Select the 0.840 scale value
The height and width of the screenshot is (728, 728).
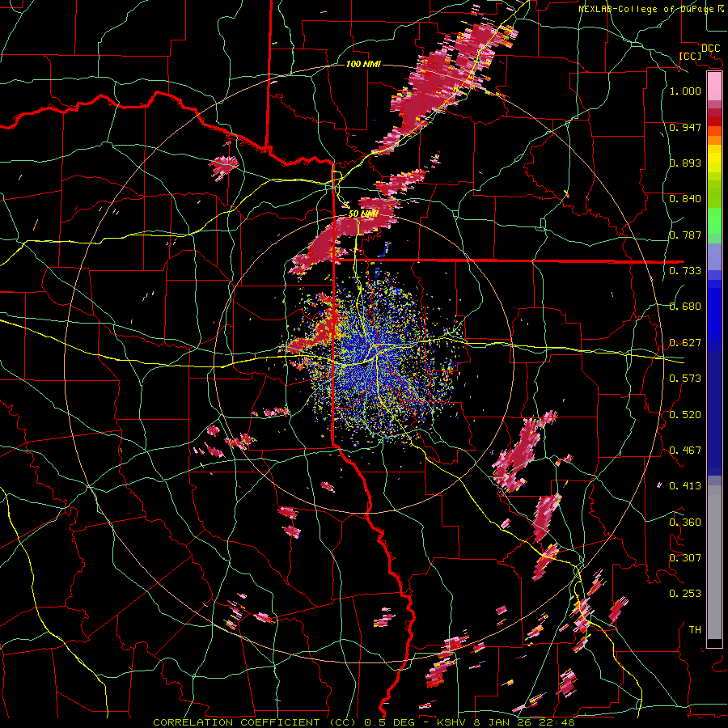pos(685,199)
